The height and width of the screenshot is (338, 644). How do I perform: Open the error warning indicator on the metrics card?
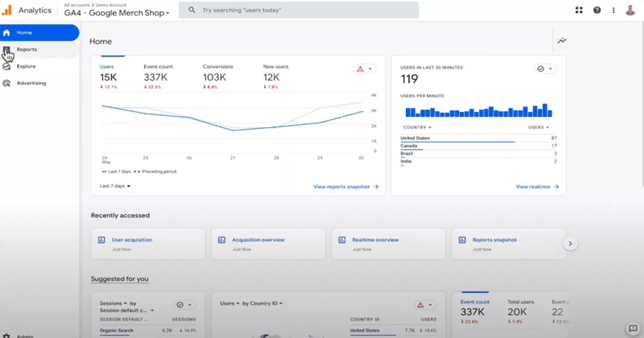point(362,68)
